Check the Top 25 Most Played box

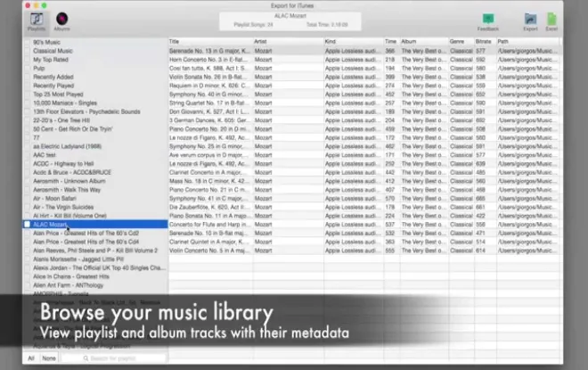coord(27,95)
